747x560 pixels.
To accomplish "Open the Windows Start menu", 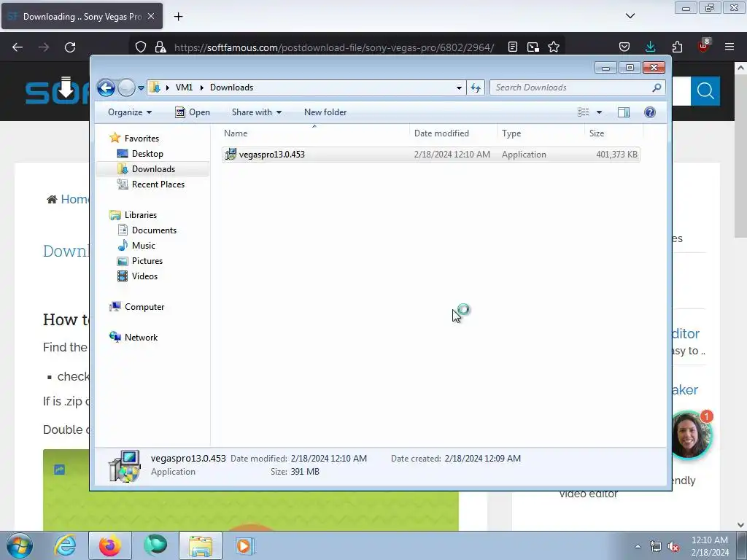I will click(19, 545).
